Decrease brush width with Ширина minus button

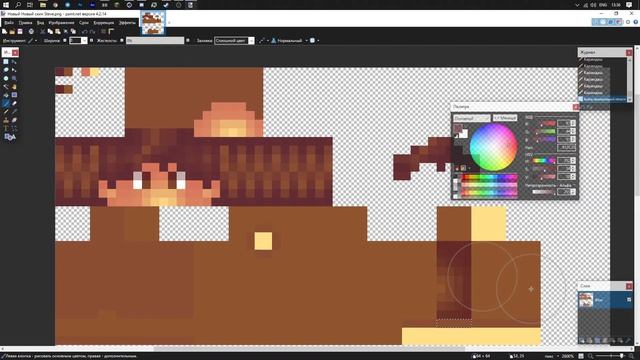click(64, 40)
